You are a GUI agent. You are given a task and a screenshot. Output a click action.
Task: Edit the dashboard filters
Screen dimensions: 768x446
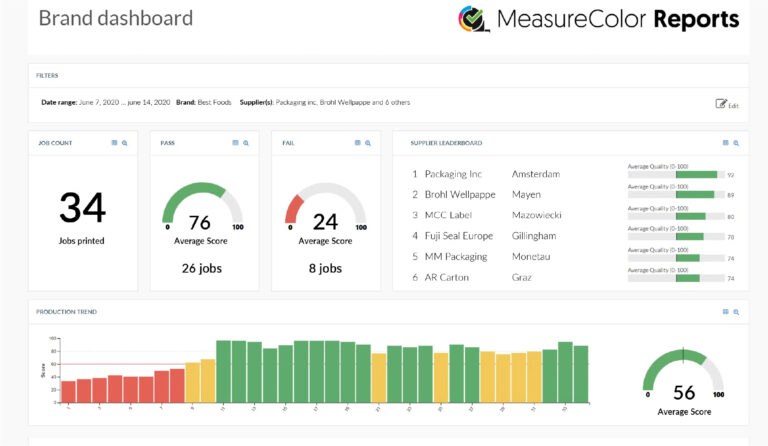click(727, 104)
